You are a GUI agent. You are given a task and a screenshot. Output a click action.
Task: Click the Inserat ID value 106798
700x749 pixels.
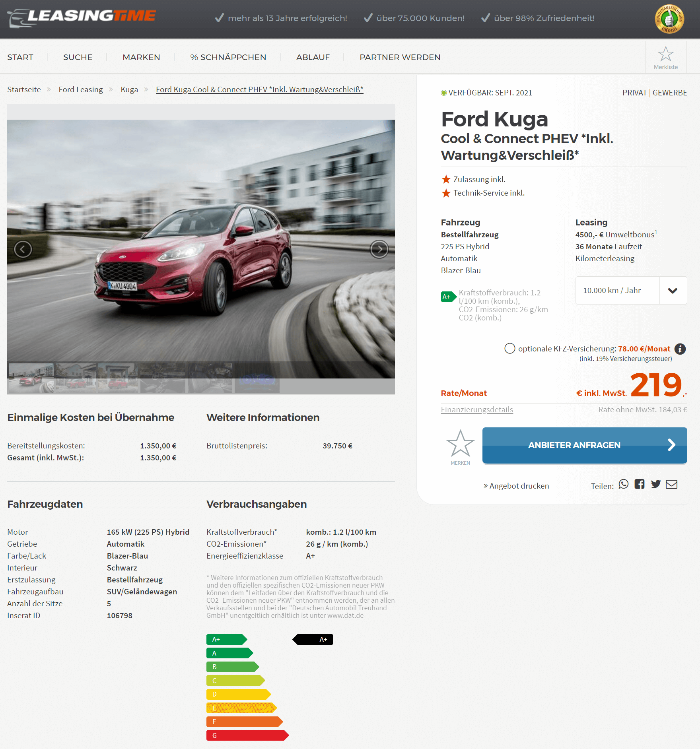tap(120, 615)
